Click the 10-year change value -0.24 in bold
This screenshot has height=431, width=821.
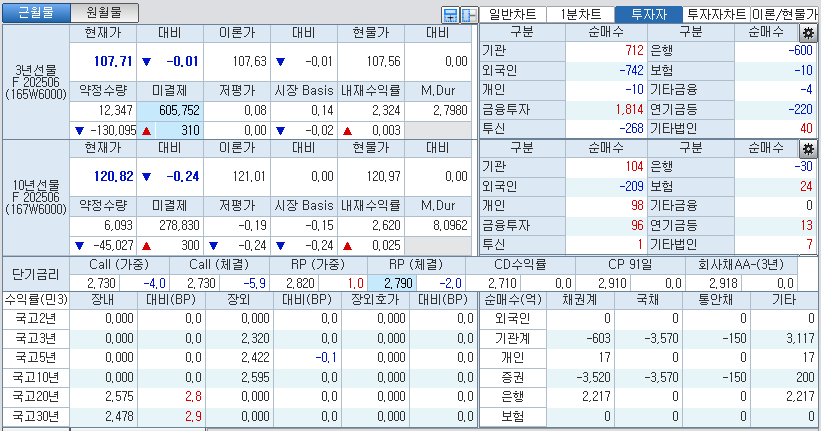(182, 176)
